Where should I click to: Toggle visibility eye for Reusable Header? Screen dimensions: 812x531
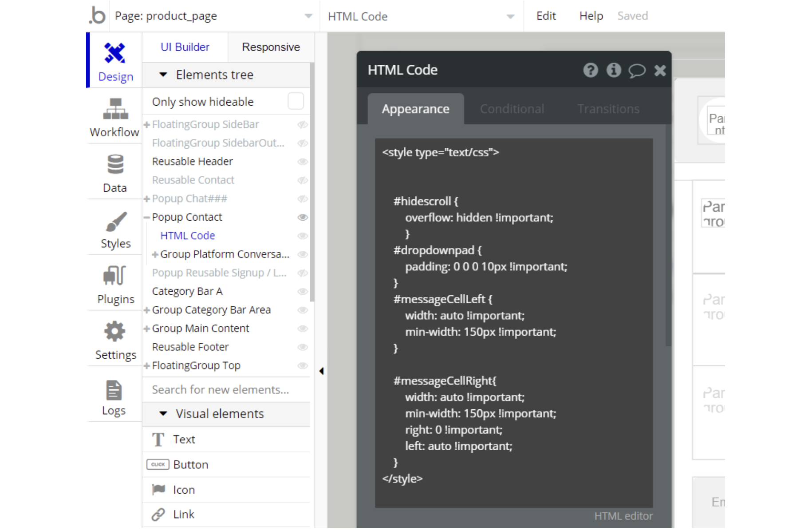pos(303,162)
